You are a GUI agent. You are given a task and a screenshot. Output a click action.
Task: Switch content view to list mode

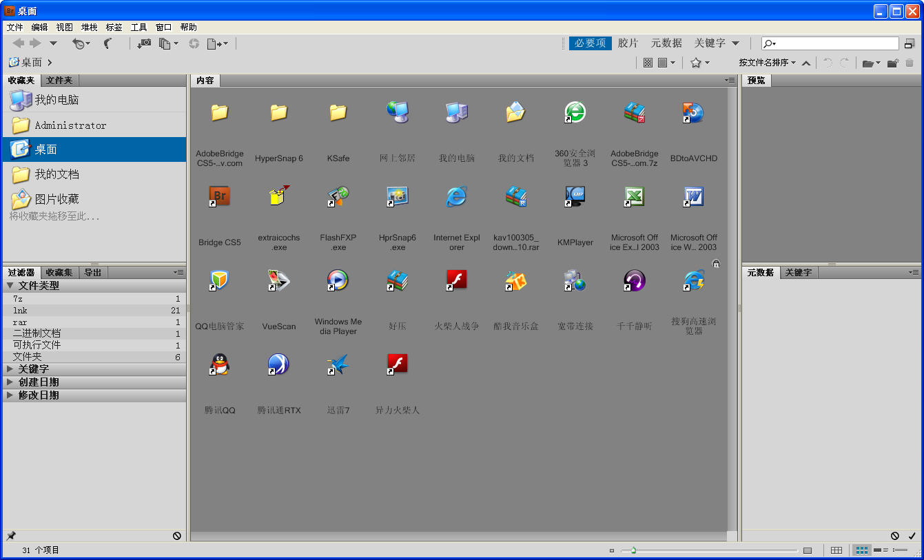(x=900, y=550)
